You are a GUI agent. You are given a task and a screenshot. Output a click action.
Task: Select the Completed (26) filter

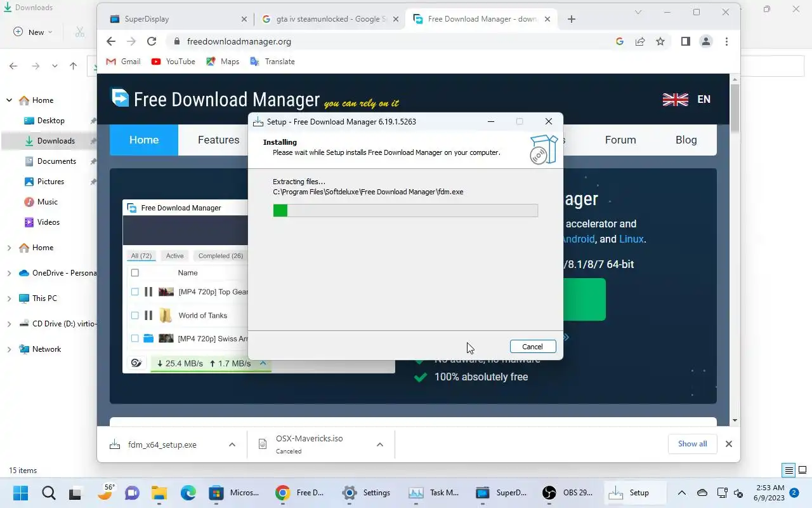point(220,256)
